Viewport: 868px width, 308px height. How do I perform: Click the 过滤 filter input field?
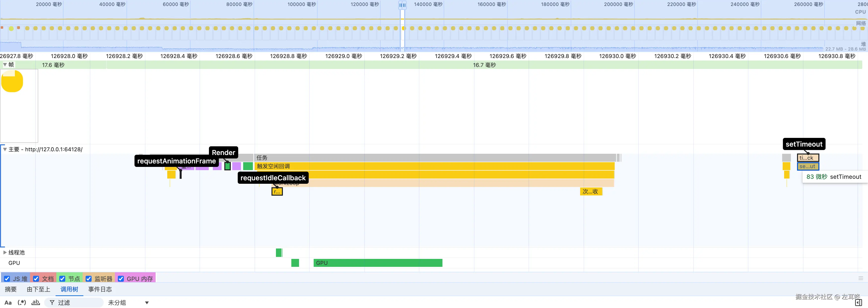77,303
